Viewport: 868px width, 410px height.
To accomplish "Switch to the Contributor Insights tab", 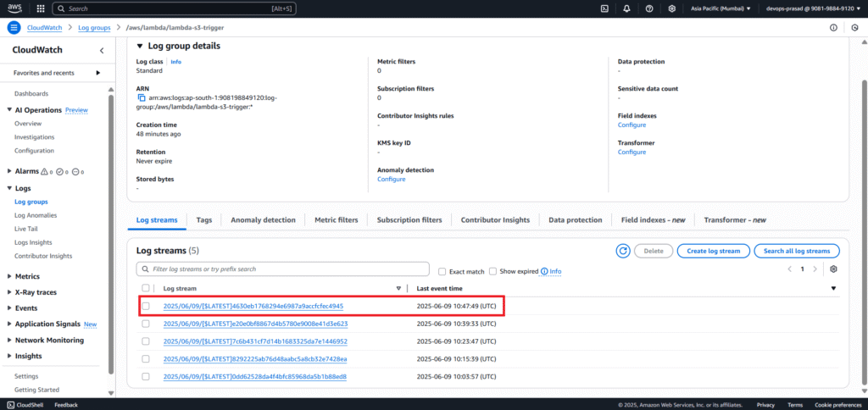I will pyautogui.click(x=495, y=219).
